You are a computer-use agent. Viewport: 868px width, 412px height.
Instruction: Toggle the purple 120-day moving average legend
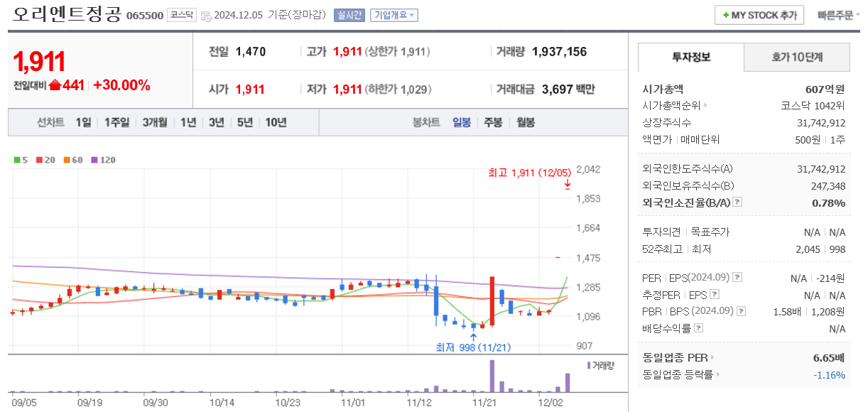click(x=93, y=160)
